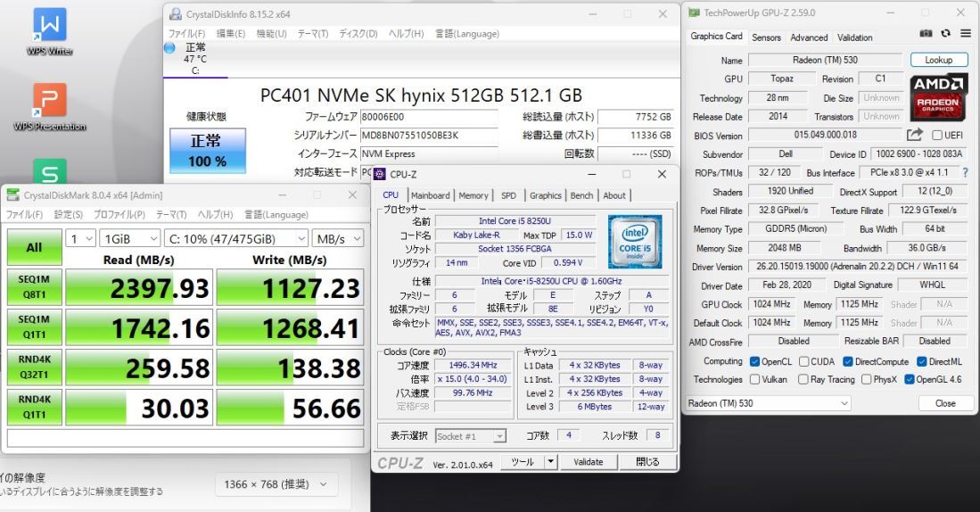This screenshot has height=512, width=980.
Task: Open drive dropdown C: 10% (47/475GiB)
Action: tap(236, 239)
